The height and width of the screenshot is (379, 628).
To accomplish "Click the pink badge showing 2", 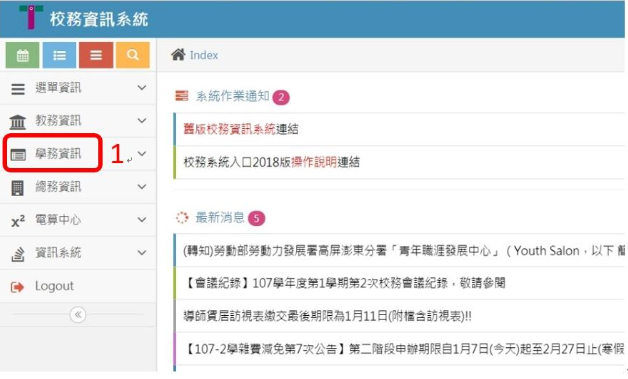I will click(x=281, y=97).
